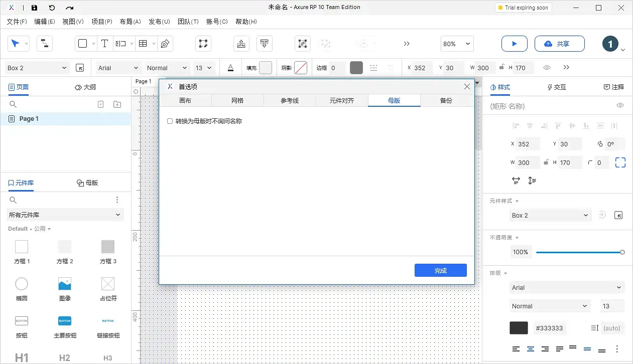
Task: Open the 填充 fill color swatch
Action: tap(266, 68)
